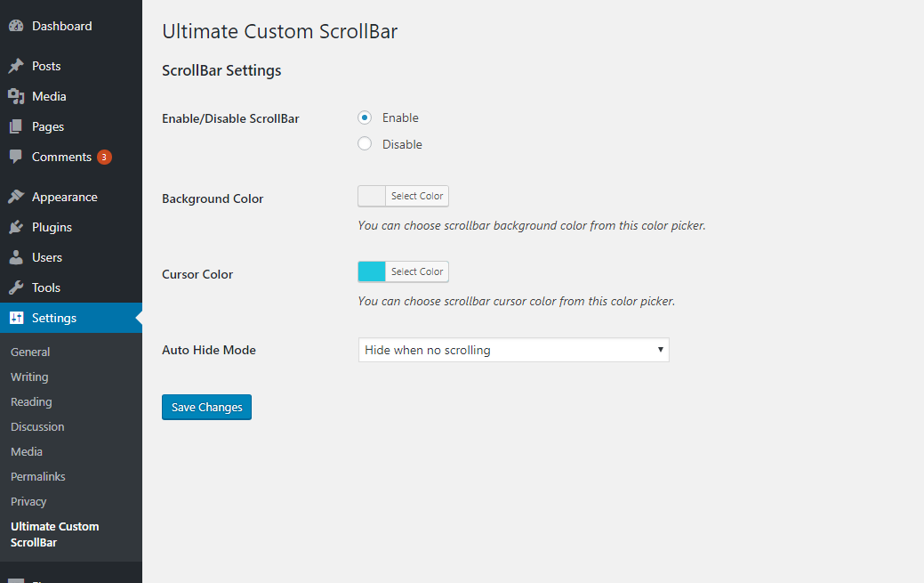Click the Comments speech bubble icon
924x583 pixels.
tap(16, 157)
